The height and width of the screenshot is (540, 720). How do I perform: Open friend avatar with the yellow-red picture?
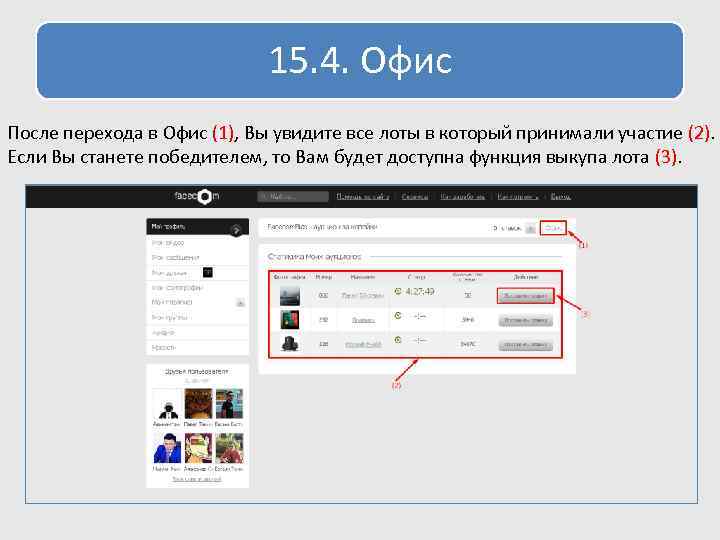198,448
